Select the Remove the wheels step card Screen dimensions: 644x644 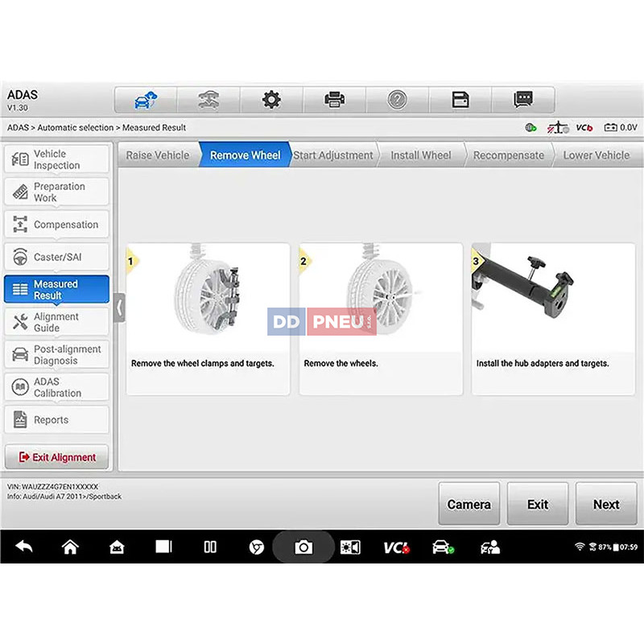click(x=381, y=318)
